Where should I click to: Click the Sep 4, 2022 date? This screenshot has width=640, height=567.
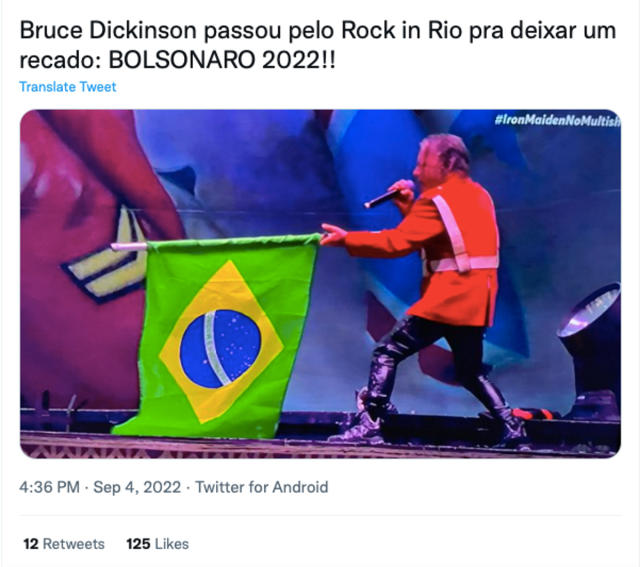point(137,487)
